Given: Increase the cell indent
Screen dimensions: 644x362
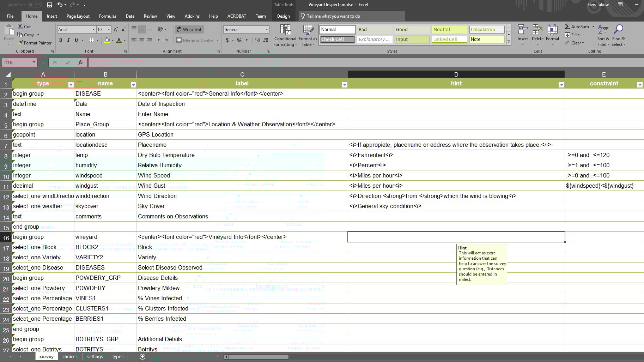Looking at the screenshot, I should [x=168, y=40].
